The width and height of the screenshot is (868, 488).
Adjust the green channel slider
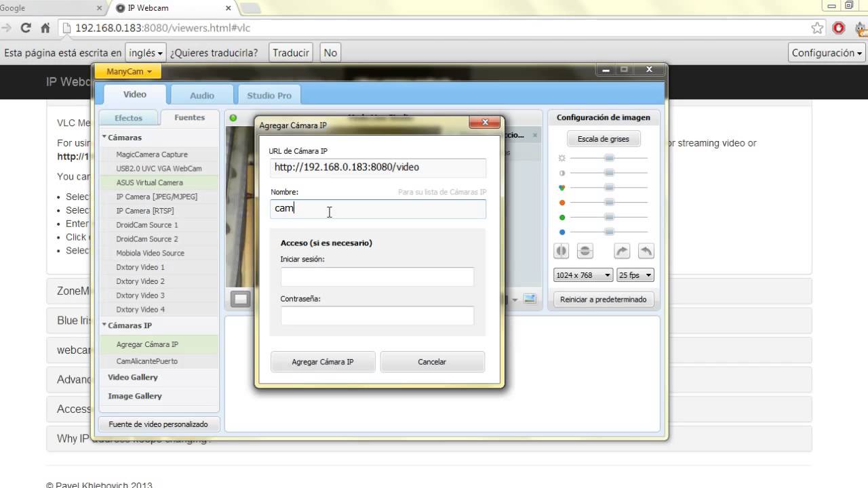pos(608,218)
